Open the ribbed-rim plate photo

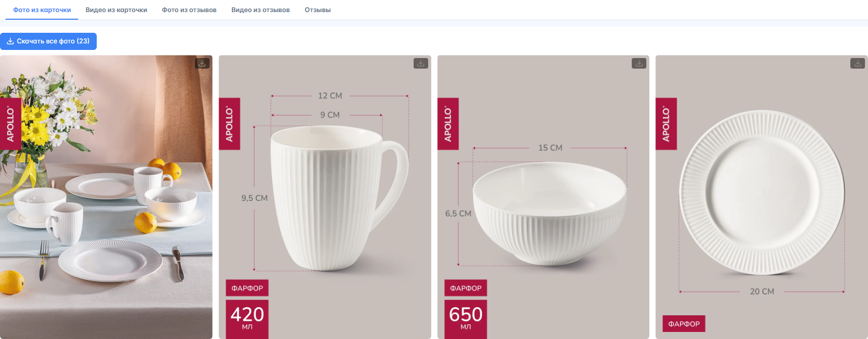(762, 192)
